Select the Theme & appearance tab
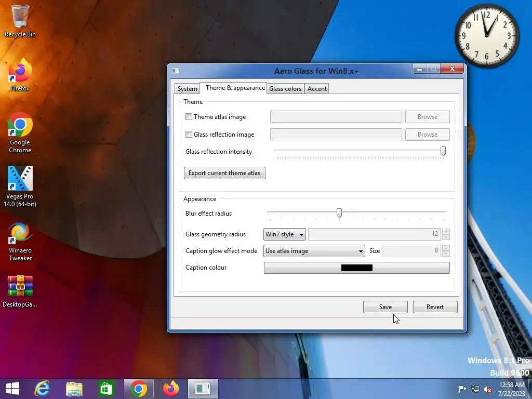The width and height of the screenshot is (532, 399). tap(235, 88)
